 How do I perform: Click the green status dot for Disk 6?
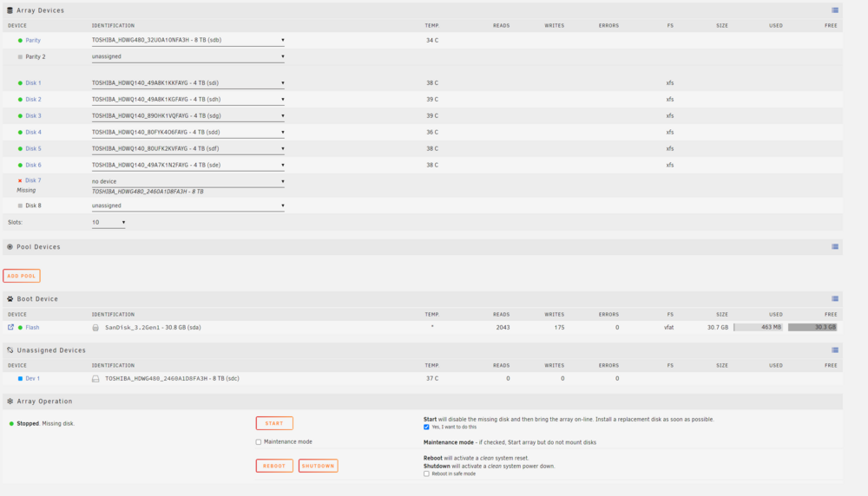pos(21,166)
